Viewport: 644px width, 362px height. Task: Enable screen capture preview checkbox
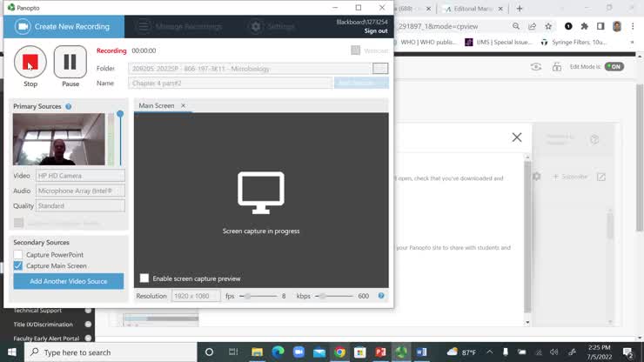click(144, 278)
